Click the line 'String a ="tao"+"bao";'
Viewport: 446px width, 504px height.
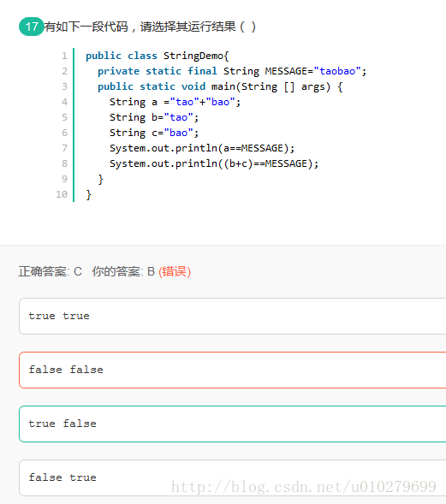(175, 102)
